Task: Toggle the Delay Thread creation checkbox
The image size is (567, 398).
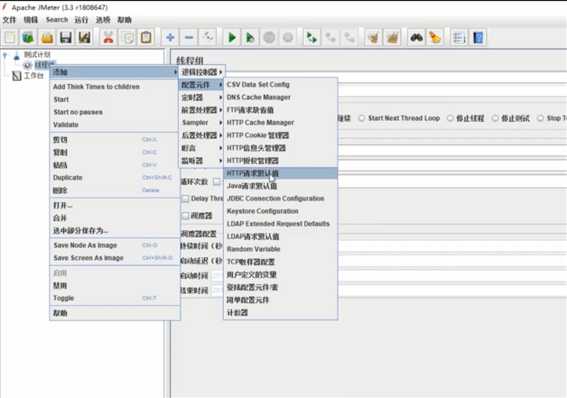Action: click(x=185, y=198)
